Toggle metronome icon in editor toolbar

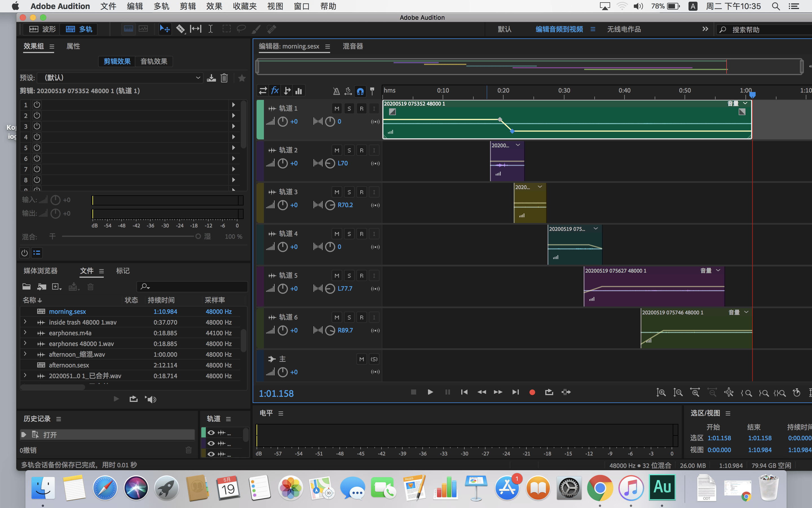(x=336, y=91)
